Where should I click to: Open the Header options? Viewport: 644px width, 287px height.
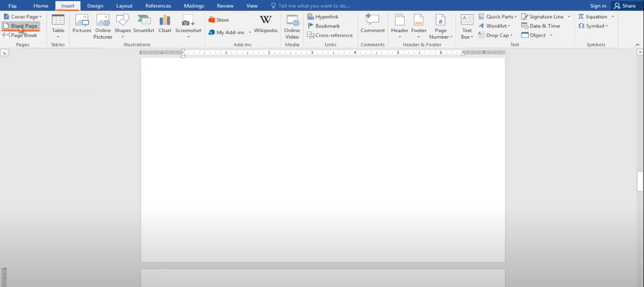point(400,26)
